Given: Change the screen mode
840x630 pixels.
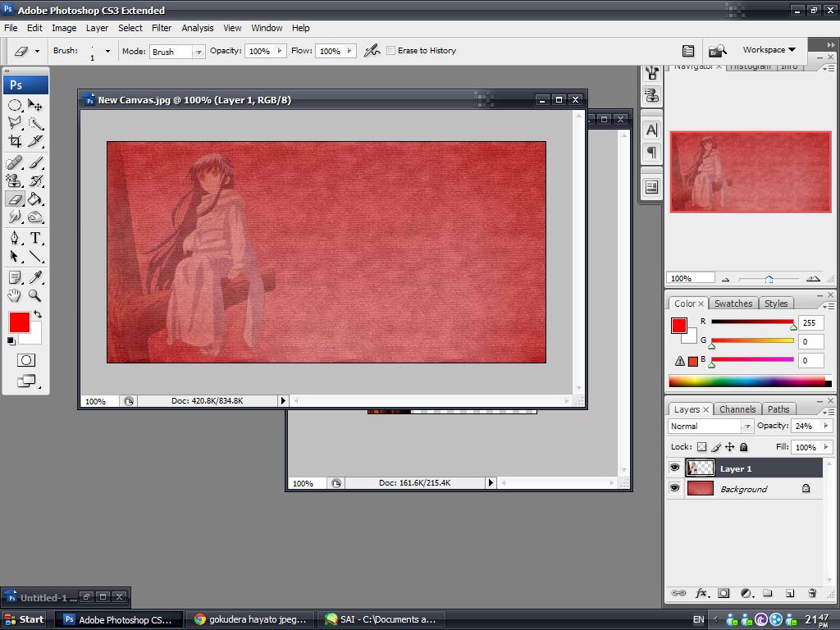Looking at the screenshot, I should coord(25,381).
